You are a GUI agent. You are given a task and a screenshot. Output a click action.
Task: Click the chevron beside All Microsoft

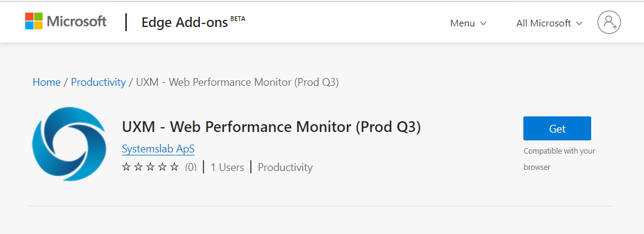(580, 24)
